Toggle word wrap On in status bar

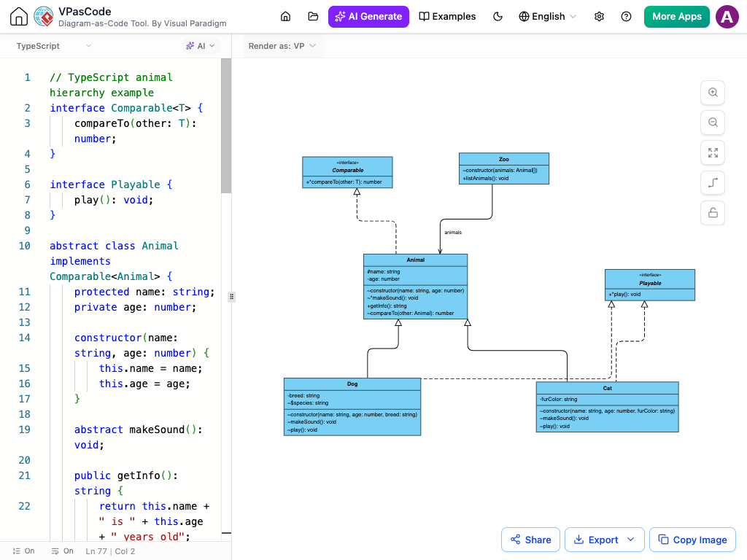pyautogui.click(x=63, y=551)
